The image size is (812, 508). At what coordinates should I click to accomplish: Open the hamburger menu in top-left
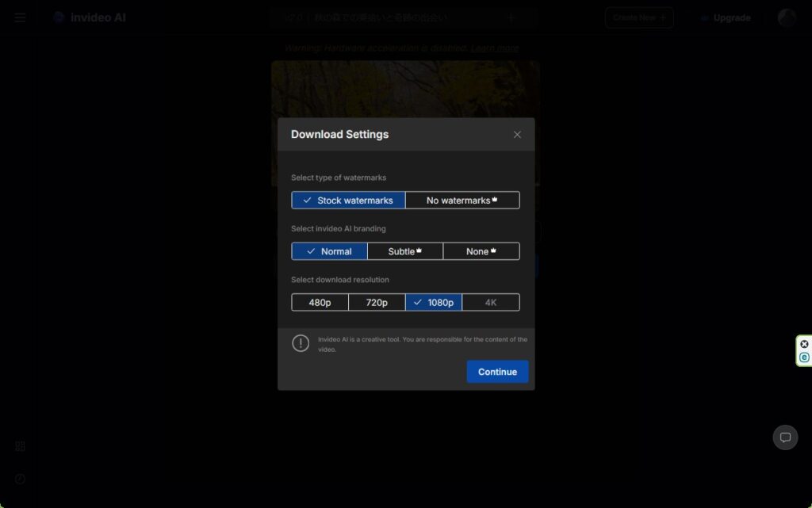(x=20, y=17)
